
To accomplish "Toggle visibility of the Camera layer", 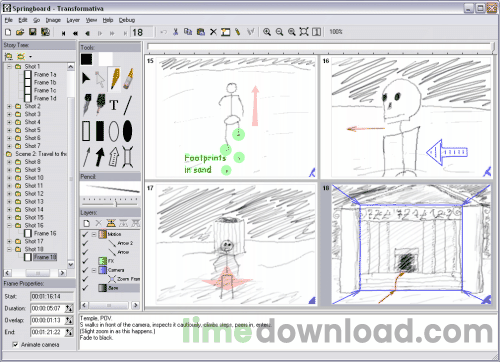I will [85, 270].
